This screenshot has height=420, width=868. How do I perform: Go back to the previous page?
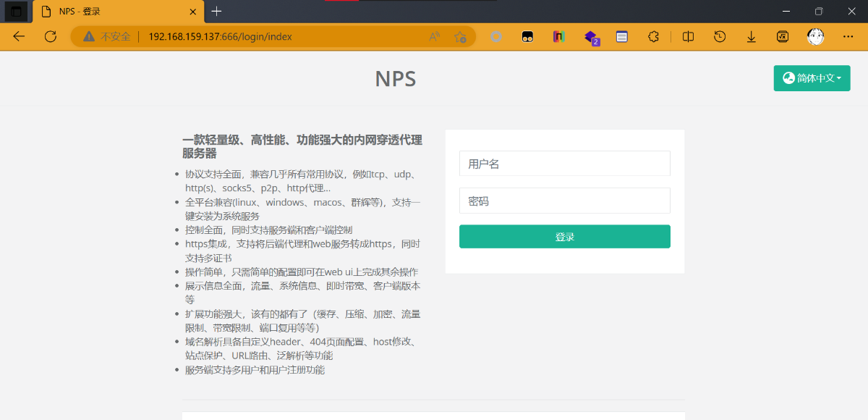click(x=19, y=37)
